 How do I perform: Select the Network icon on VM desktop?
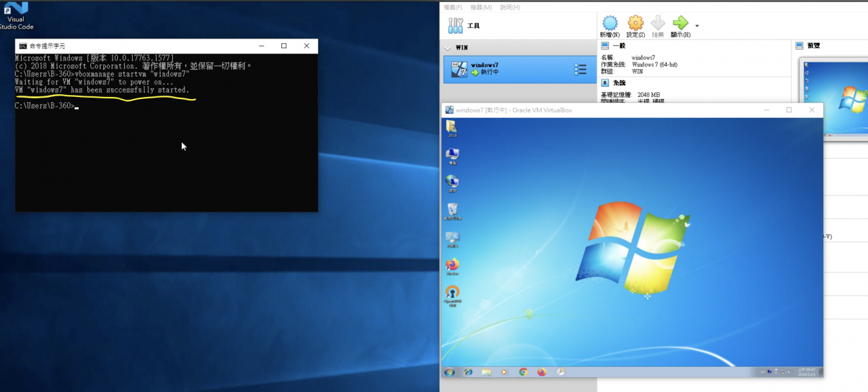coord(452,184)
